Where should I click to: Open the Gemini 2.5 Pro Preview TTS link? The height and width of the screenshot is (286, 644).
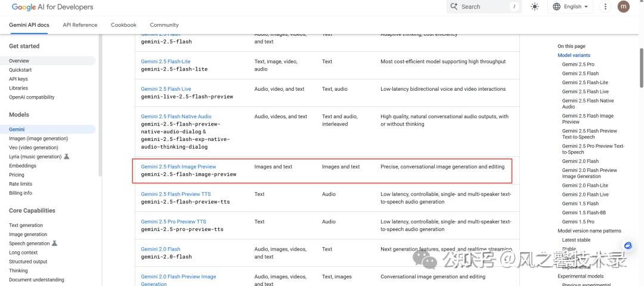tap(173, 222)
